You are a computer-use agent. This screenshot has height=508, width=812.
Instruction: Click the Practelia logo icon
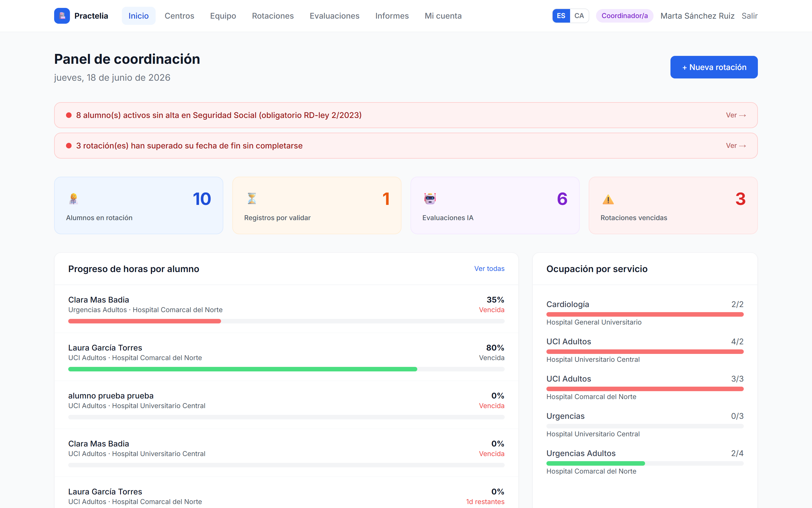(62, 16)
